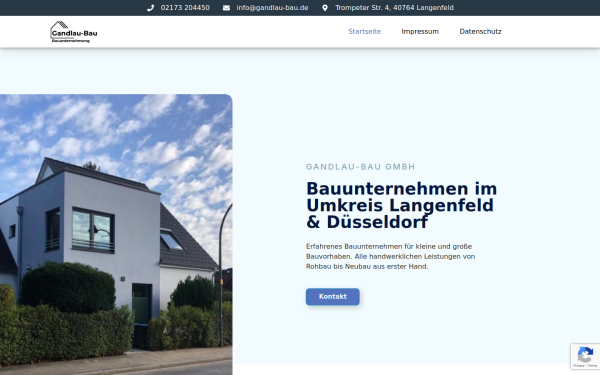Viewport: 600px width, 375px height.
Task: Open address Trompeter Str. 4, 40764 Langenfeld
Action: tap(395, 8)
